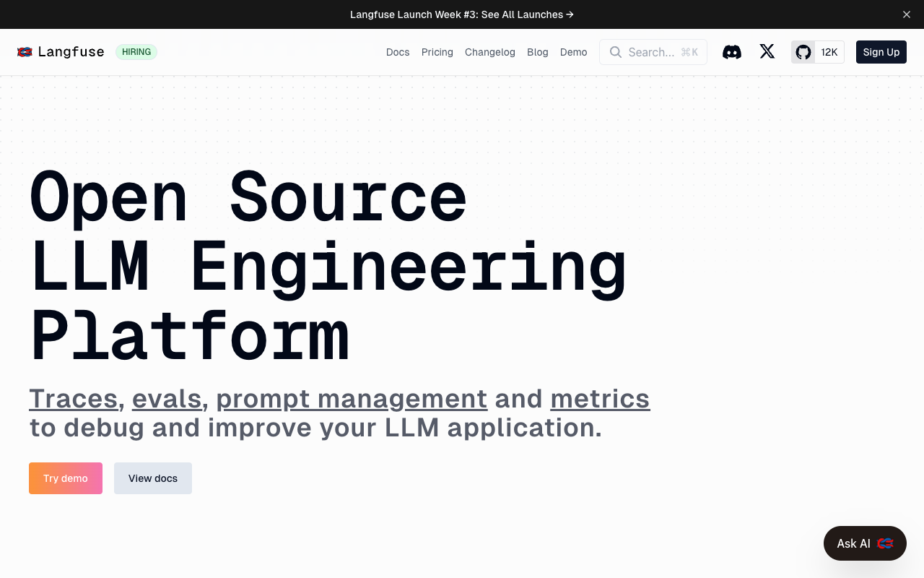Open the Ask AI chat button

pyautogui.click(x=865, y=543)
